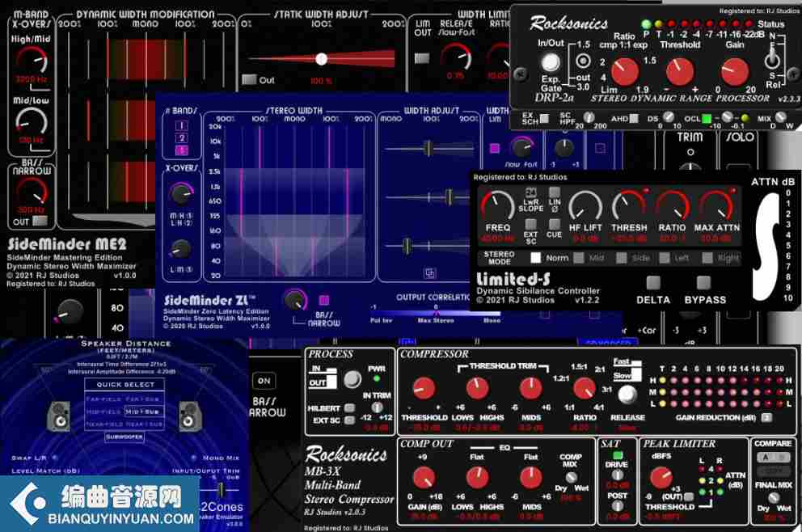802x532 pixels.
Task: Click the MB-3X Peak Limiter threshold knob
Action: [661, 478]
